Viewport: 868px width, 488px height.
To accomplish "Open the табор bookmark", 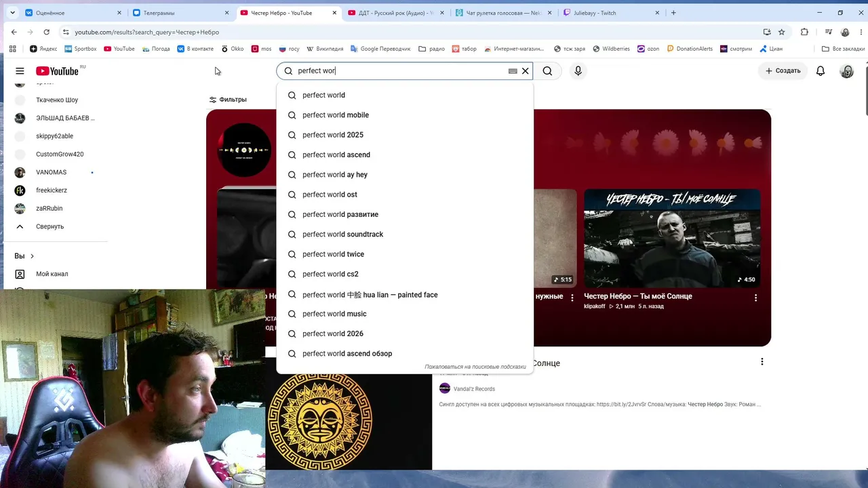I will 465,49.
